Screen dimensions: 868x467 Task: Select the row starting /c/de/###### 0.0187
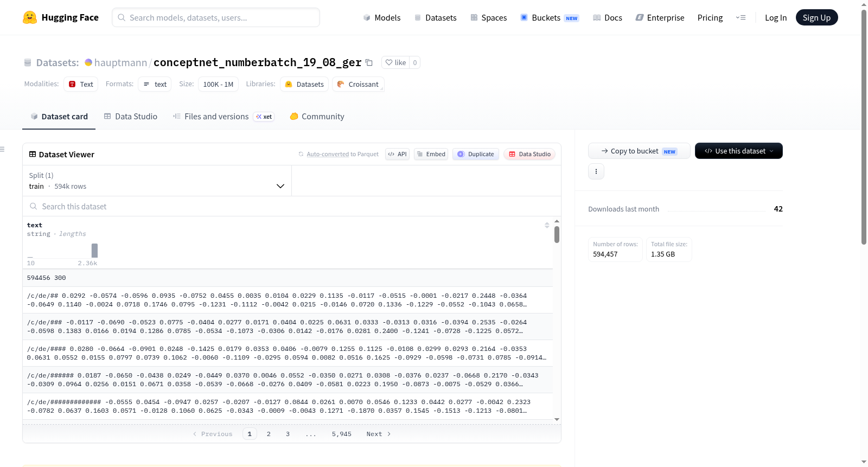tap(288, 380)
